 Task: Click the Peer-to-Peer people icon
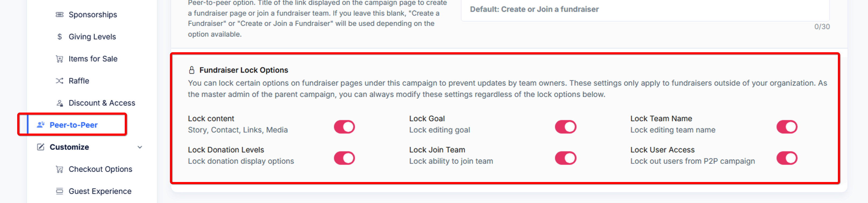(40, 125)
